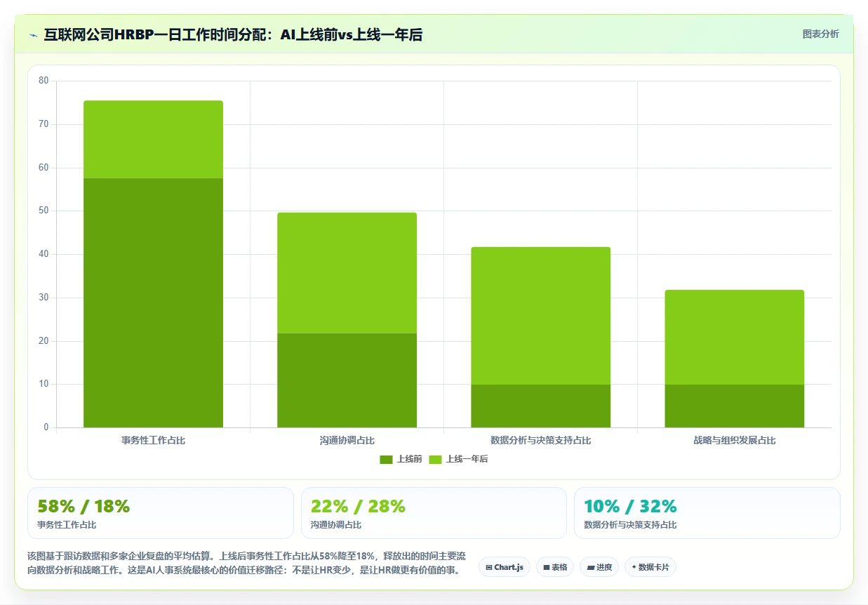Click the sparkle icon in 数据卡片 tag
Viewport: 868px width, 605px height.
(x=634, y=567)
